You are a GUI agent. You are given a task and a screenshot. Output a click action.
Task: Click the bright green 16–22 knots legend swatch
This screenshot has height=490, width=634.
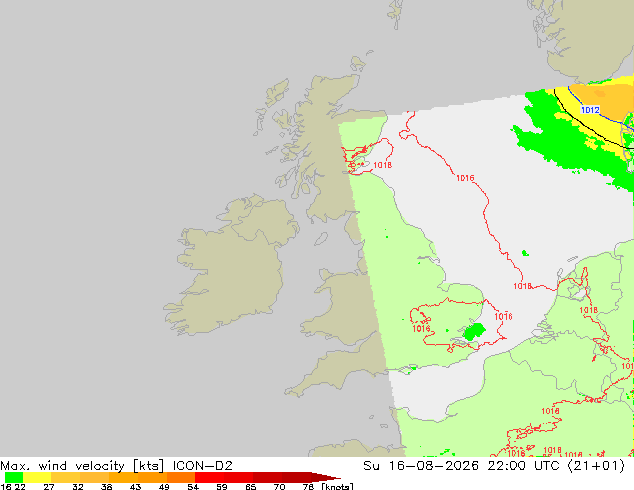(14, 477)
